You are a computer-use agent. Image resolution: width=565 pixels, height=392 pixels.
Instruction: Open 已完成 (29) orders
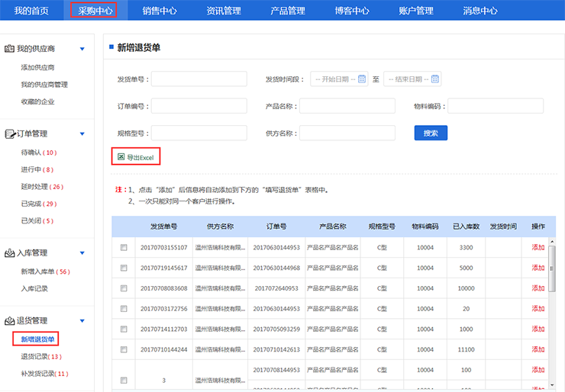pos(39,204)
